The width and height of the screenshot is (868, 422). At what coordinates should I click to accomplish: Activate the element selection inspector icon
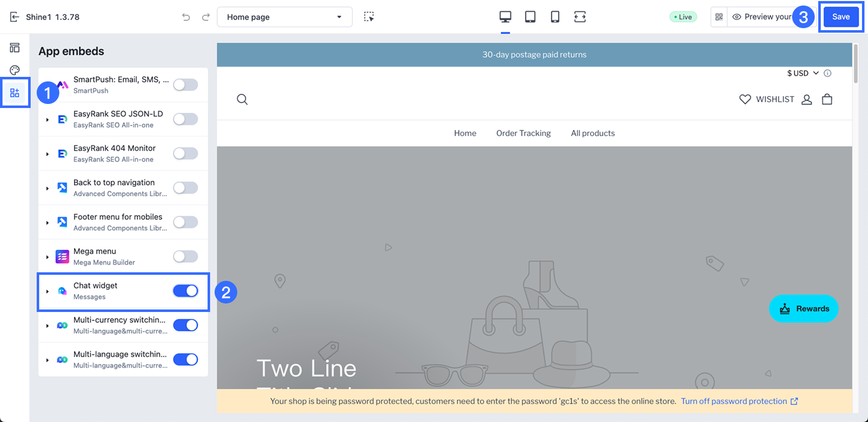point(369,17)
